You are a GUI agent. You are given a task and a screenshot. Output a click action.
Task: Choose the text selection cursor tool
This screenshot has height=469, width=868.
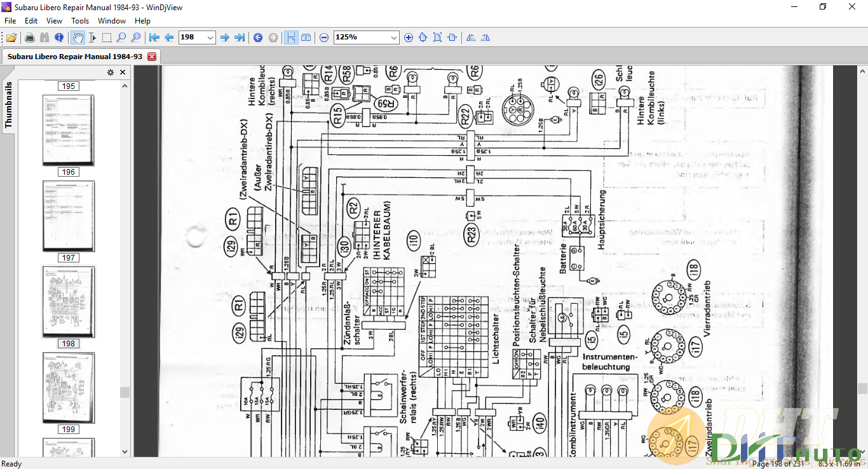(x=92, y=37)
